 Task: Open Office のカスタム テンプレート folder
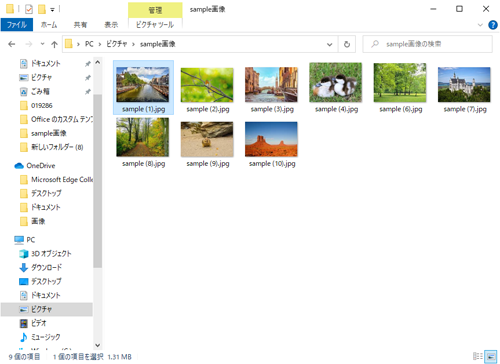(62, 119)
